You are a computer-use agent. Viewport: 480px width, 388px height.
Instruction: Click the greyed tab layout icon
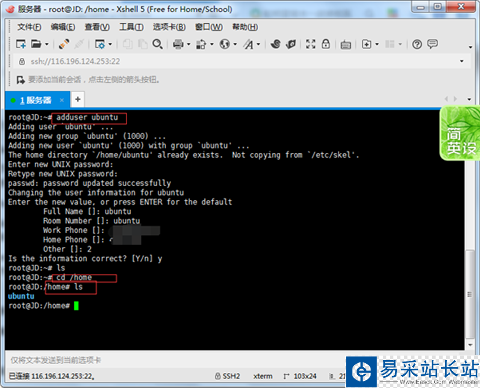(390, 44)
